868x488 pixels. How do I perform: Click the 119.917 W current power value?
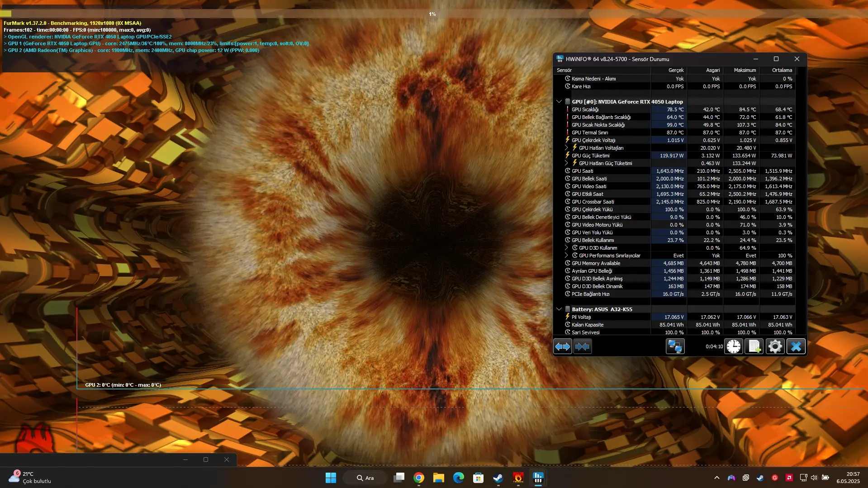click(672, 156)
